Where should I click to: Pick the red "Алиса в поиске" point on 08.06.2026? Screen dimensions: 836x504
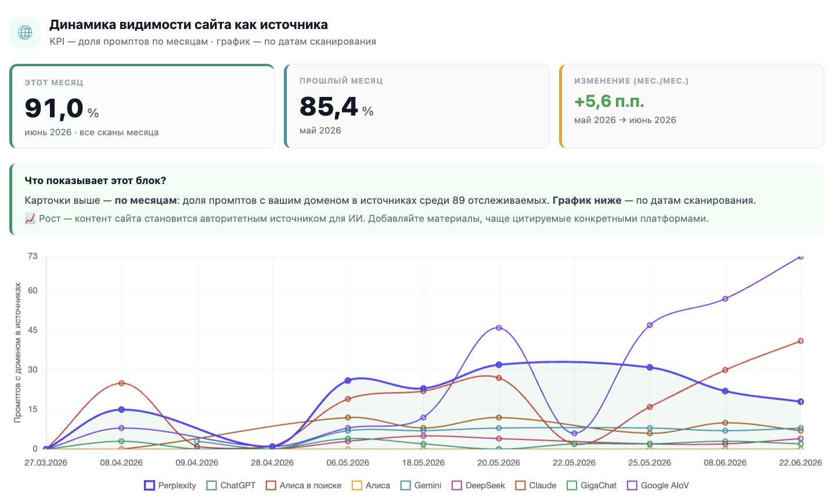(725, 370)
